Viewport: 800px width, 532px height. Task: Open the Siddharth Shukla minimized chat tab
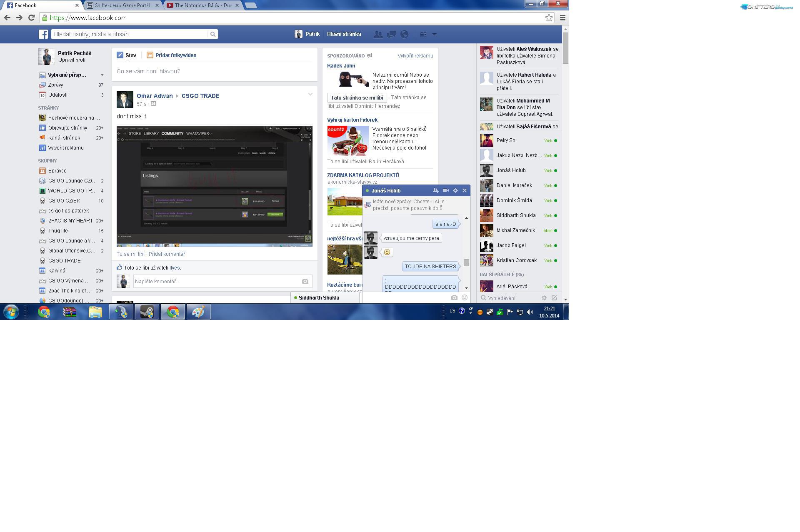tap(325, 298)
